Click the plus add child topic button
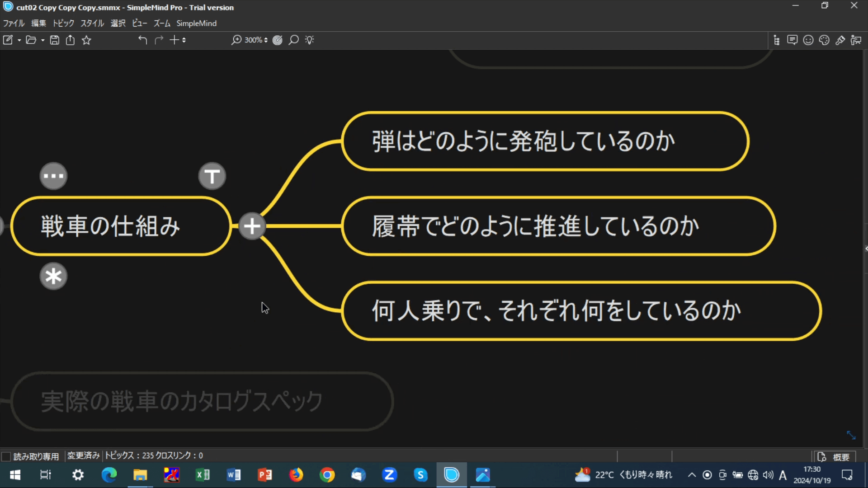This screenshot has height=488, width=868. [252, 226]
